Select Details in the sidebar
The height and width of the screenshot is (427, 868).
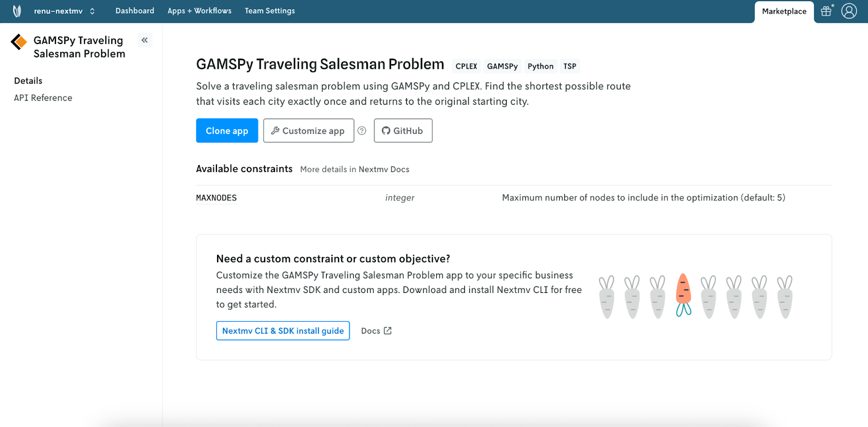28,81
